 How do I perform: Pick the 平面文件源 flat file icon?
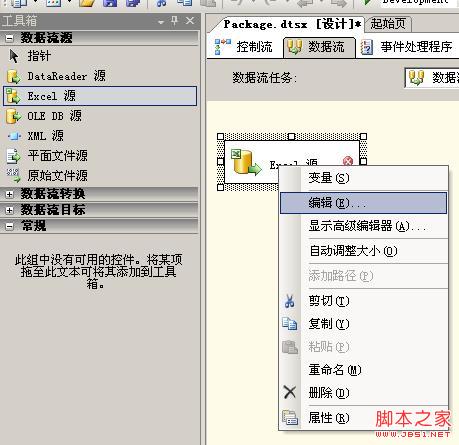pyautogui.click(x=13, y=156)
